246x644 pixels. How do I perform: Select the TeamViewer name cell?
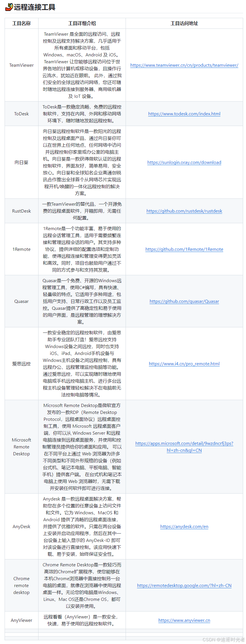coord(22,65)
